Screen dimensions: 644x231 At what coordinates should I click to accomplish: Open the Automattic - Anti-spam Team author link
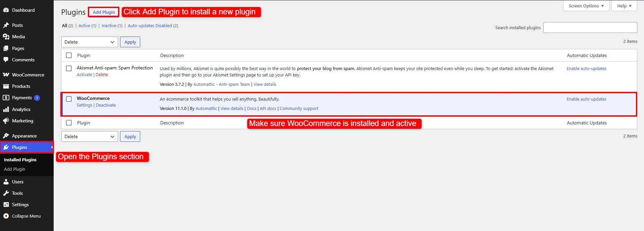[x=221, y=84]
